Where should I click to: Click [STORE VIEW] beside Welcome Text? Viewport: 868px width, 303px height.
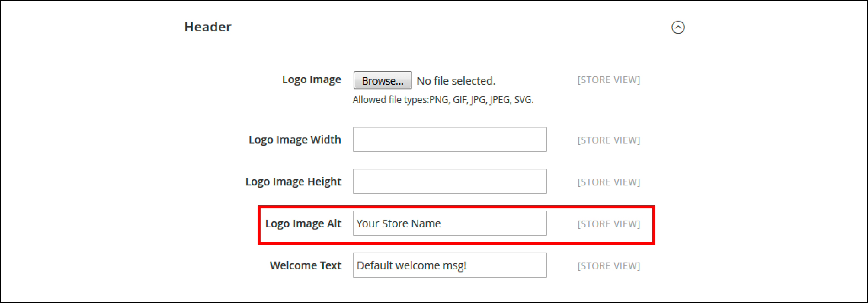(x=609, y=266)
